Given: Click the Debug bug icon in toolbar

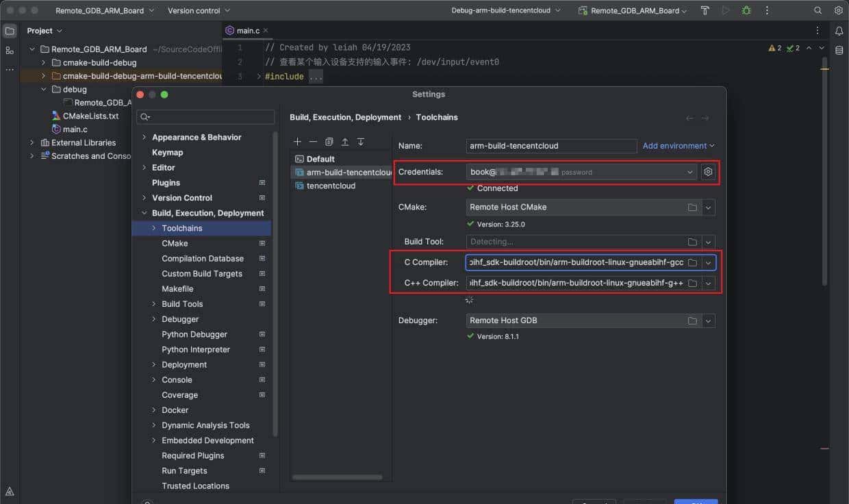Looking at the screenshot, I should [746, 10].
